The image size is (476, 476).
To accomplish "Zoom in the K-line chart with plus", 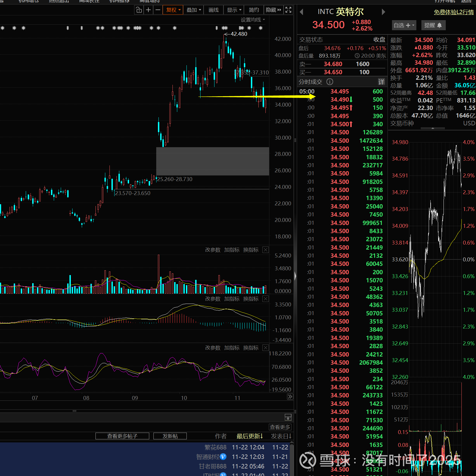I will click(x=148, y=10).
